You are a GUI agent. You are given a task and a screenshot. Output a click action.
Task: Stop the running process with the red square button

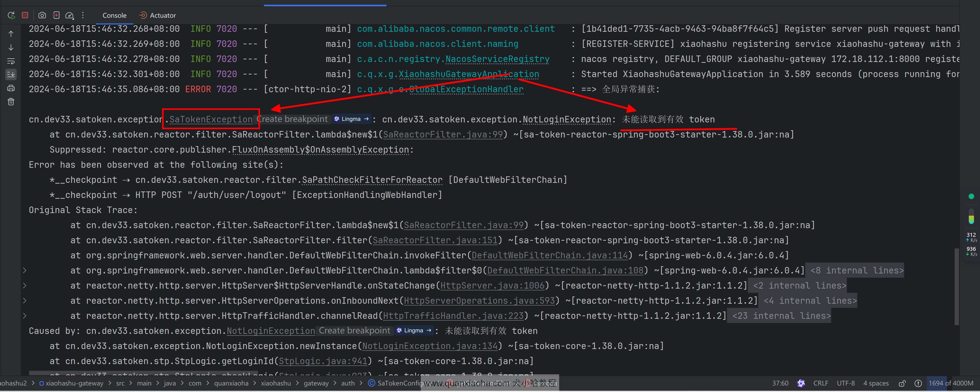click(x=25, y=15)
